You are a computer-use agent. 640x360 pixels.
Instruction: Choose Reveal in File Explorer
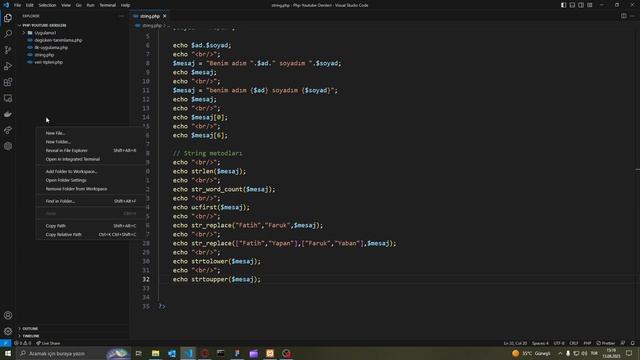[90, 151]
